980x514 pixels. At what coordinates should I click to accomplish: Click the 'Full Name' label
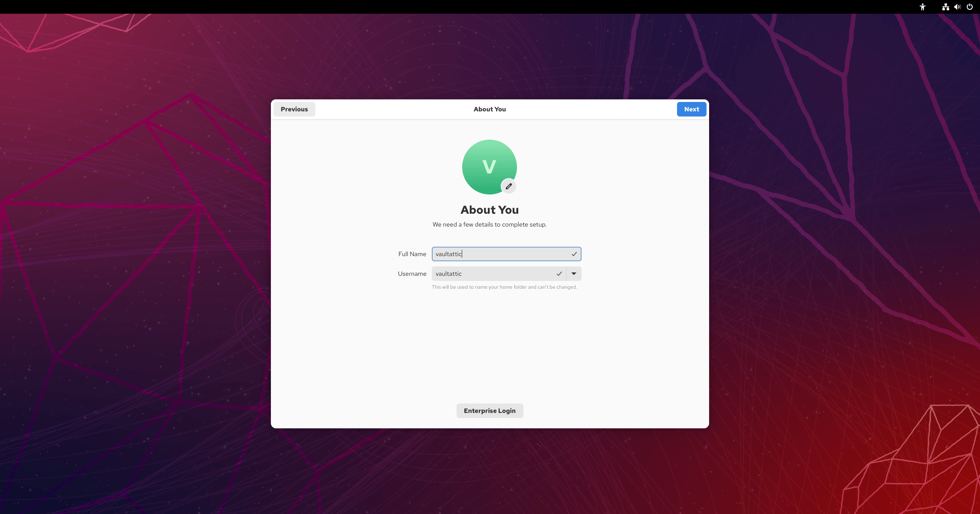coord(412,254)
